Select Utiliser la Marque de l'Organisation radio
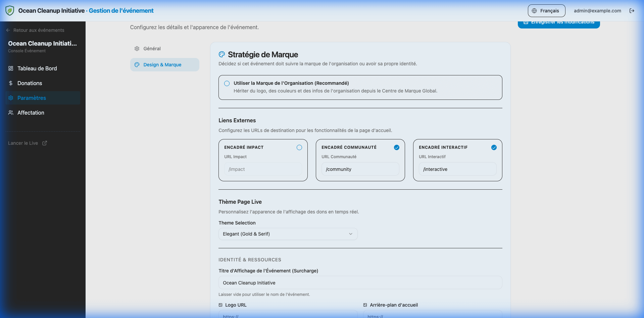 227,83
